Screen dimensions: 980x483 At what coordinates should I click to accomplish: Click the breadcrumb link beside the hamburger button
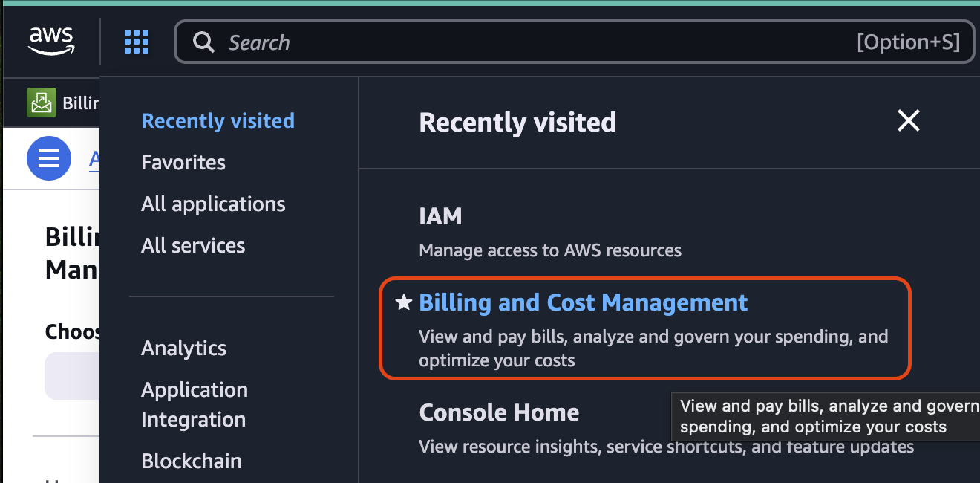94,158
